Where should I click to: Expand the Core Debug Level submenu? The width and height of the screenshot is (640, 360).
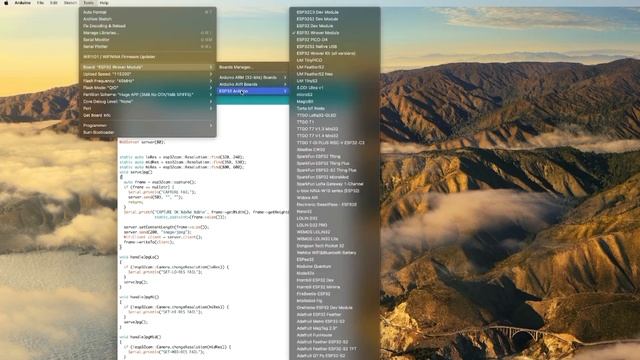[x=147, y=102]
